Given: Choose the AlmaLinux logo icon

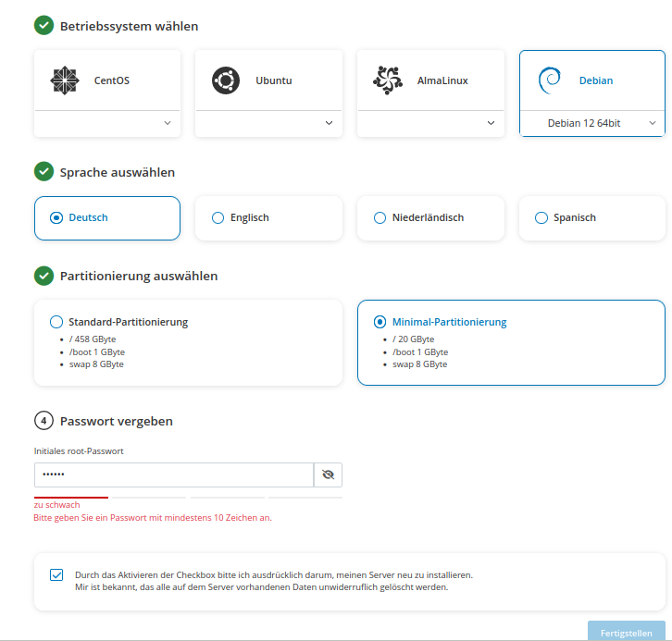Looking at the screenshot, I should (x=388, y=80).
